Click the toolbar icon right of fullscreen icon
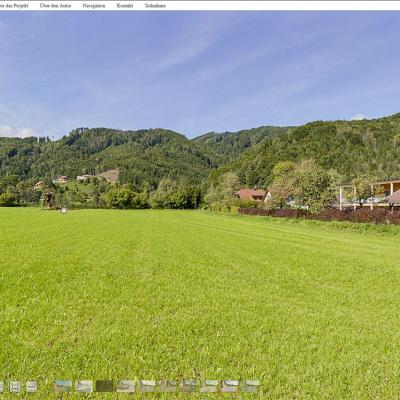Viewport: 400px width, 400px height. pos(32,386)
